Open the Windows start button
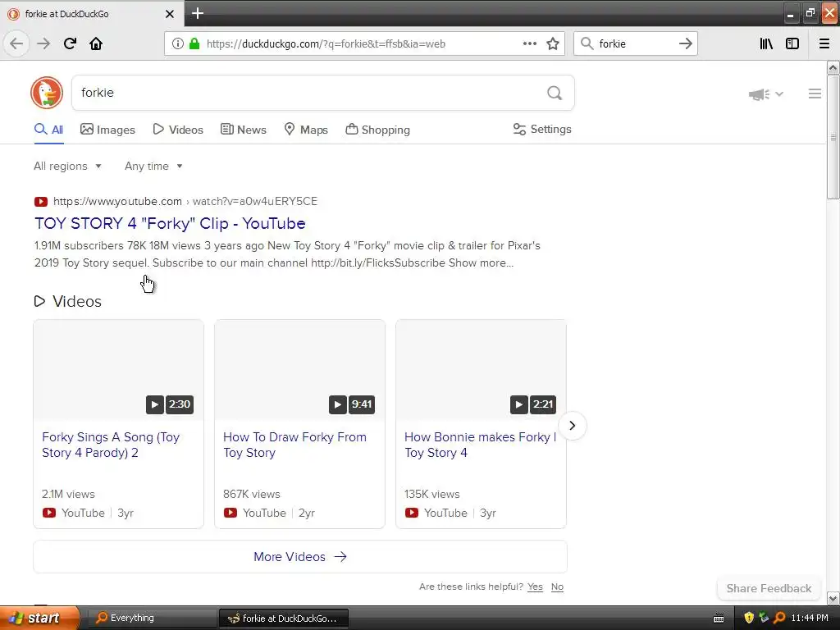Screen dimensions: 840x630 [x=39, y=618]
